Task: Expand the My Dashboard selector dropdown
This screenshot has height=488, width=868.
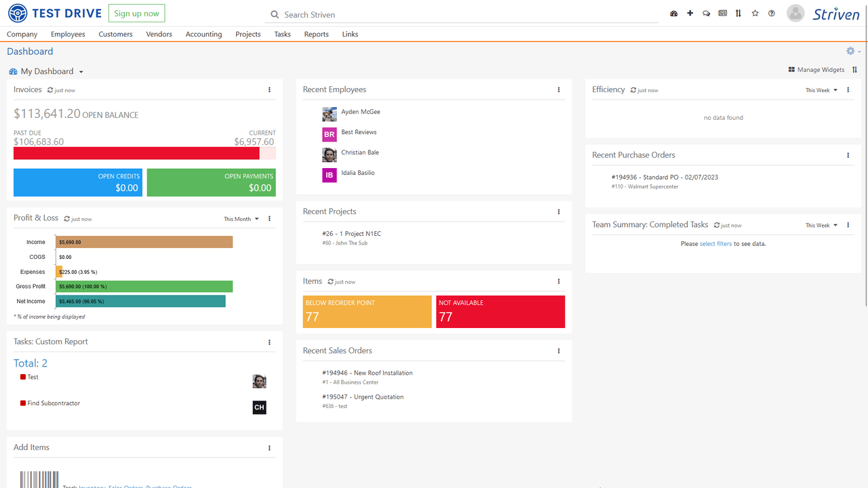Action: [81, 71]
